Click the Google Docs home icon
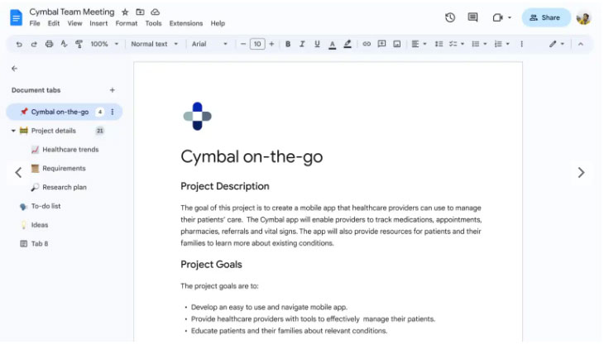Viewport: 604px width, 364px height. click(17, 17)
